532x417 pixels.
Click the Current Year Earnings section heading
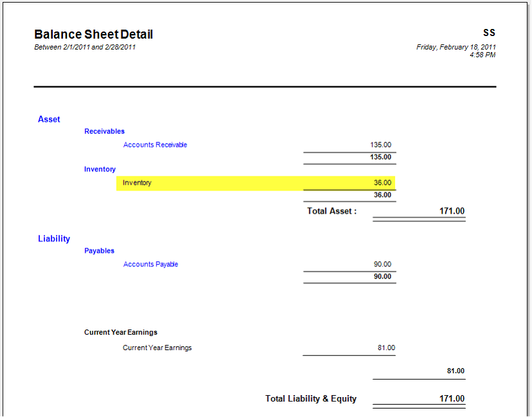(117, 332)
